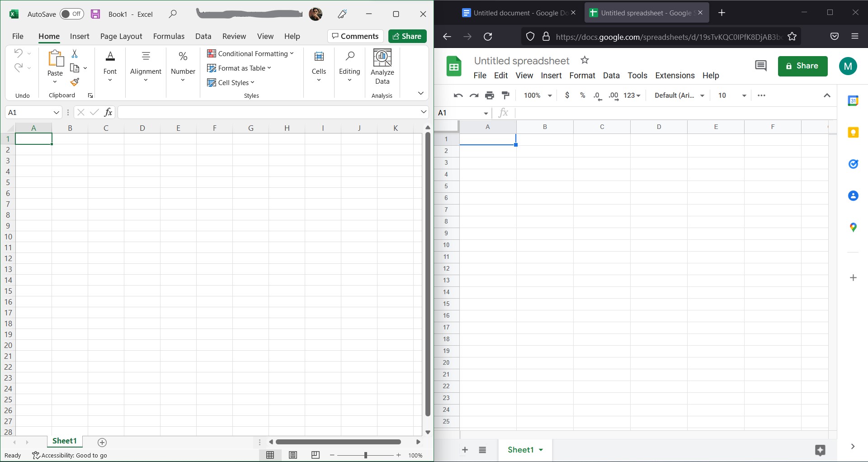Click the Redo arrow in Excel ribbon
Viewport: 868px width, 462px height.
click(18, 67)
